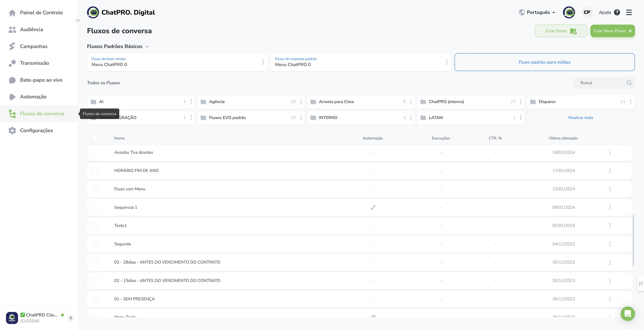Check the 02 - 28dias row checkbox

(x=95, y=262)
